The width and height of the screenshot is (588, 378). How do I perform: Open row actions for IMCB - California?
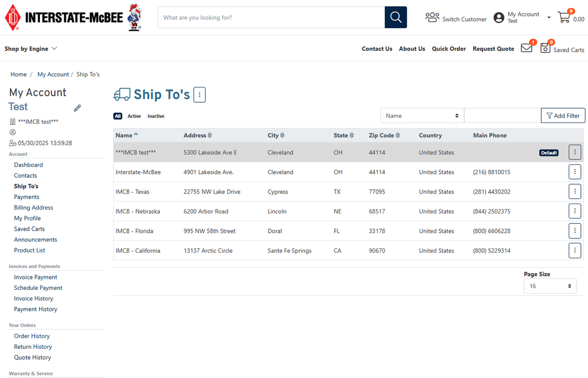coord(575,250)
